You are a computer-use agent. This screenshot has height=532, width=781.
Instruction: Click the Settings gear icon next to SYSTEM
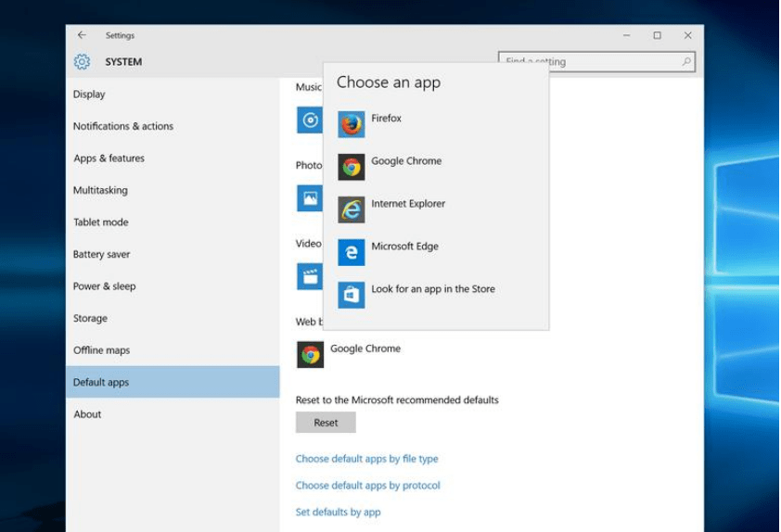[83, 62]
